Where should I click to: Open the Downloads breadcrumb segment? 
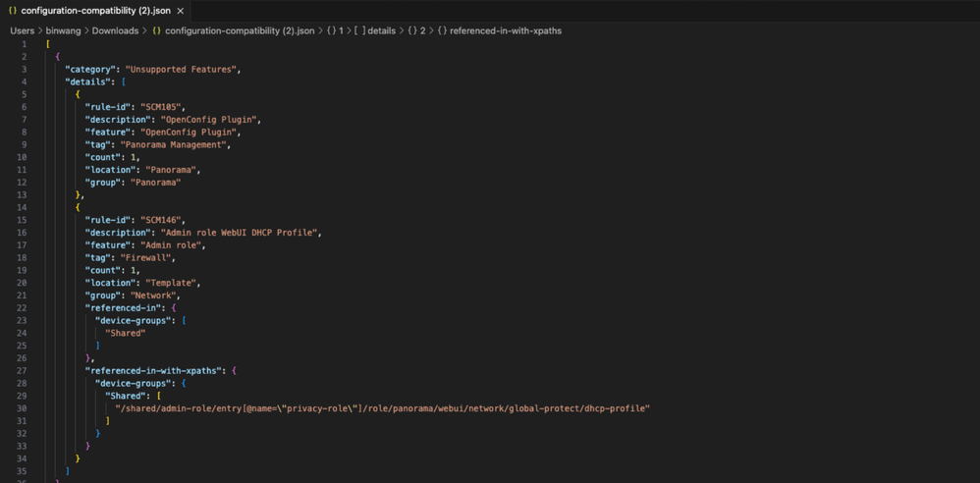pyautogui.click(x=116, y=30)
